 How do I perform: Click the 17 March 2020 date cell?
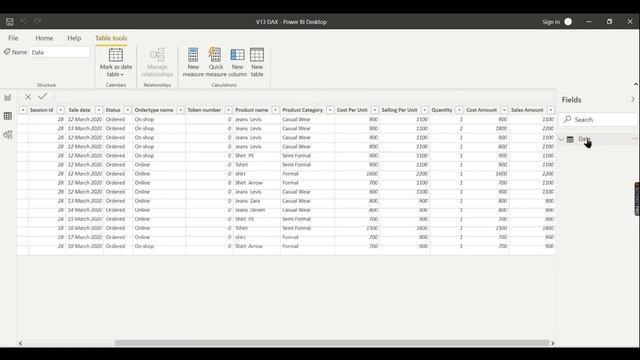tap(84, 237)
